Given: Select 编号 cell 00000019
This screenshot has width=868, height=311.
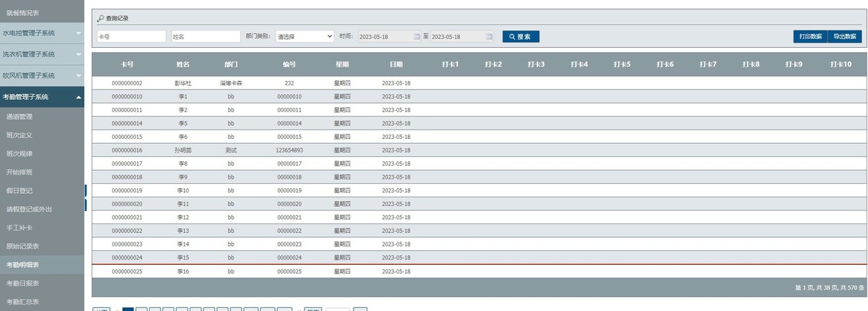Looking at the screenshot, I should click(x=289, y=190).
